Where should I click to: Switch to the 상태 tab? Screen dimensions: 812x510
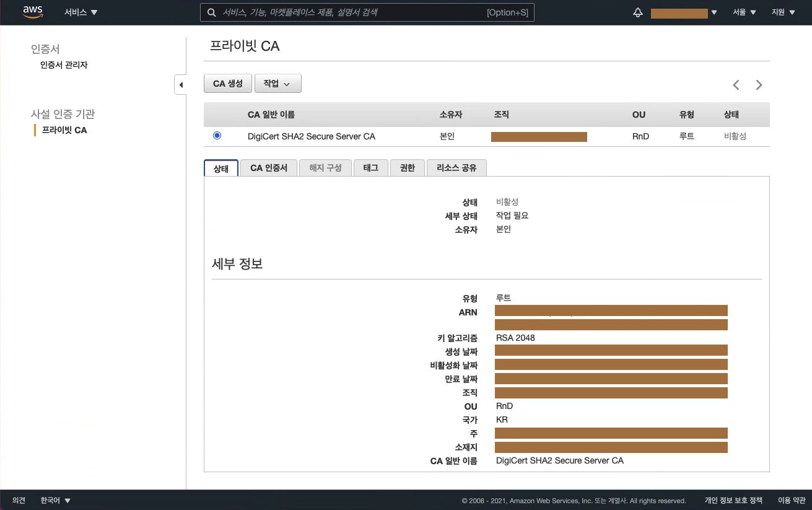pyautogui.click(x=221, y=168)
